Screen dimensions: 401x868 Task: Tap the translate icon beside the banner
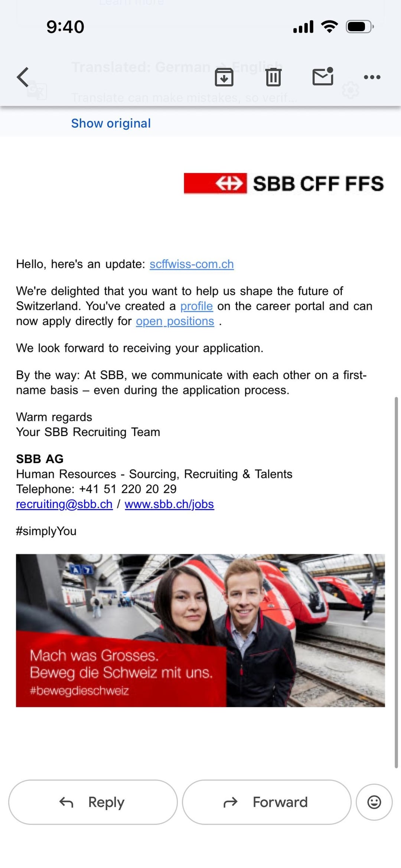tap(37, 90)
